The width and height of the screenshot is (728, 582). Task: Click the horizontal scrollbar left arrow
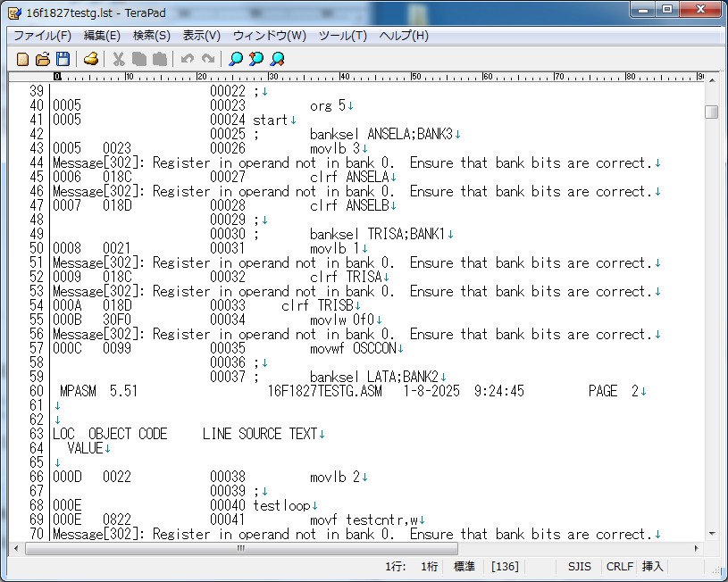coord(16,548)
